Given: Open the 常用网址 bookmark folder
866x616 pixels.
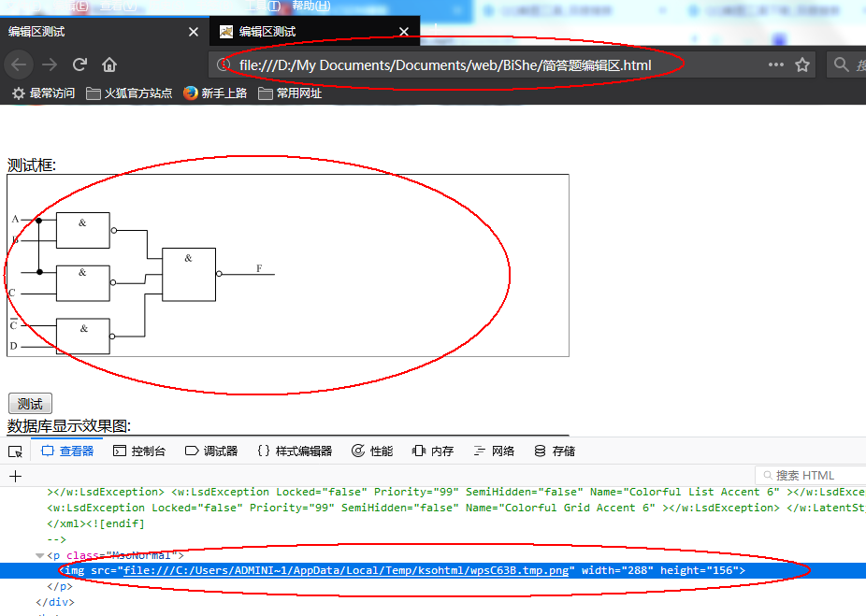Looking at the screenshot, I should click(x=290, y=93).
